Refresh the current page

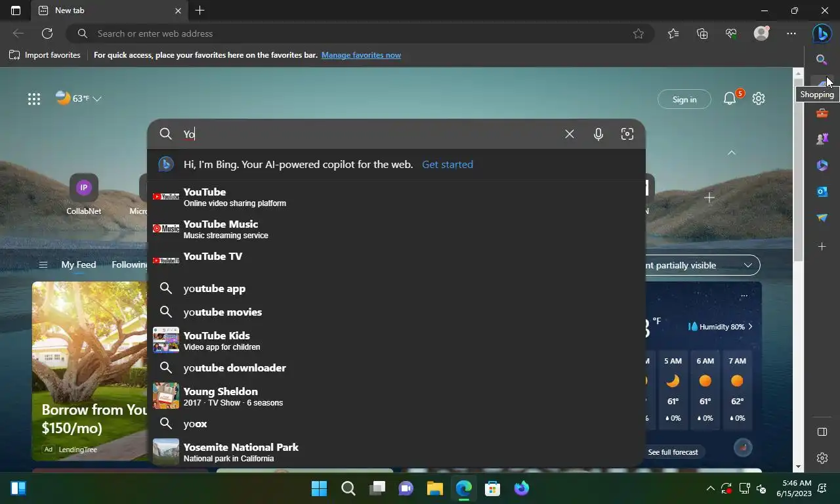click(x=47, y=33)
